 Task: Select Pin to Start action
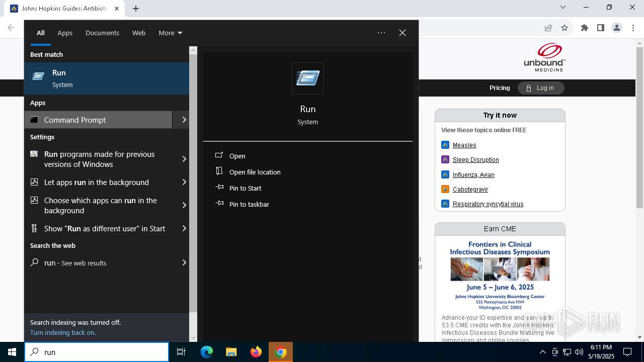point(245,188)
